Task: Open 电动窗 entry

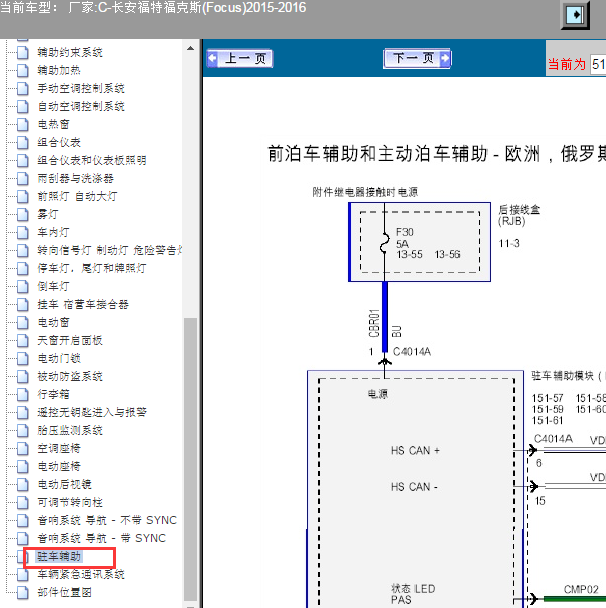Action: (x=54, y=323)
